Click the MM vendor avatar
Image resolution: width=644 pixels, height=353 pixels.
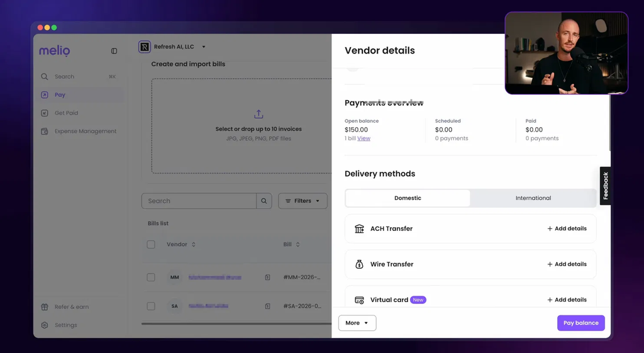coord(175,277)
